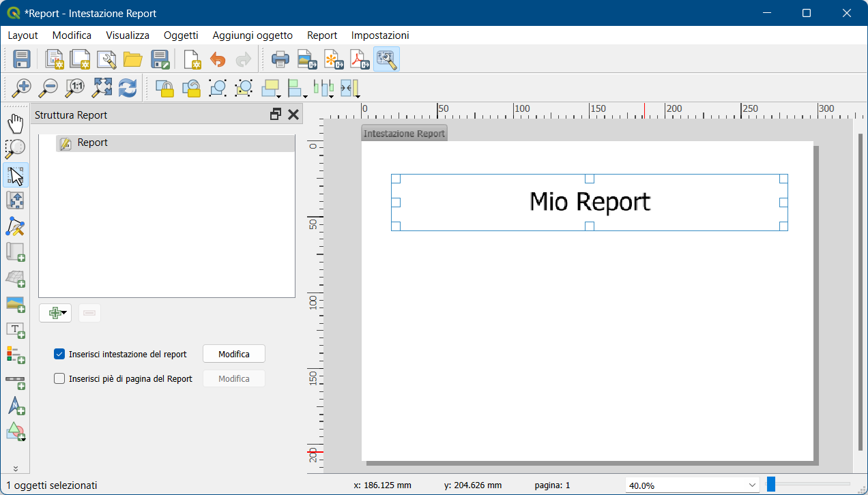Click the Add 3D map tool
The height and width of the screenshot is (495, 868).
pyautogui.click(x=15, y=278)
